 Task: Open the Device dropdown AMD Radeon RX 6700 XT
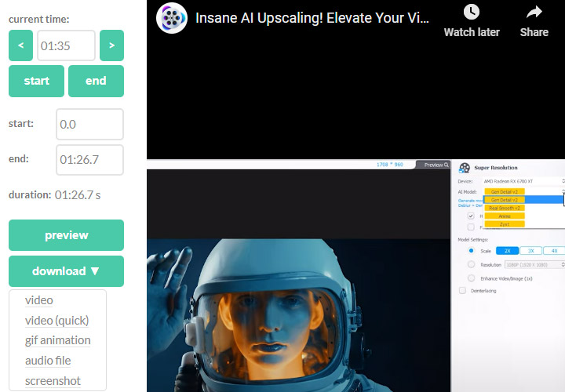[523, 181]
